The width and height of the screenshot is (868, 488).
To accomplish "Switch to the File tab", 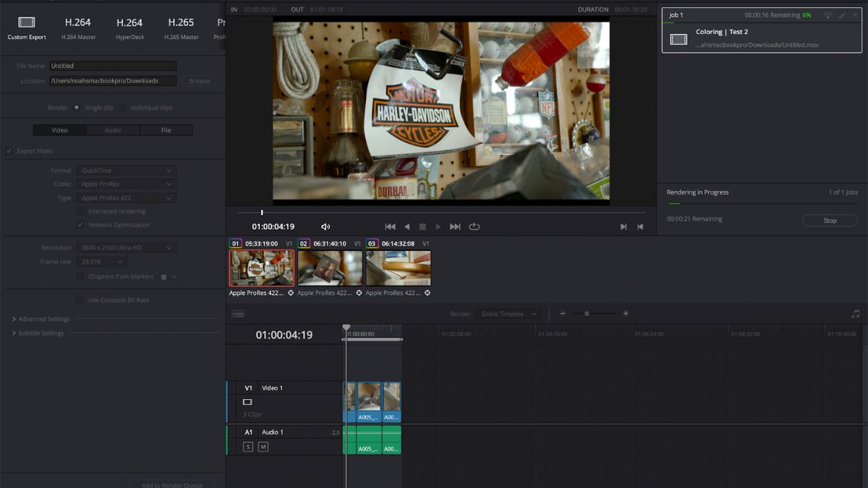I will coord(166,130).
